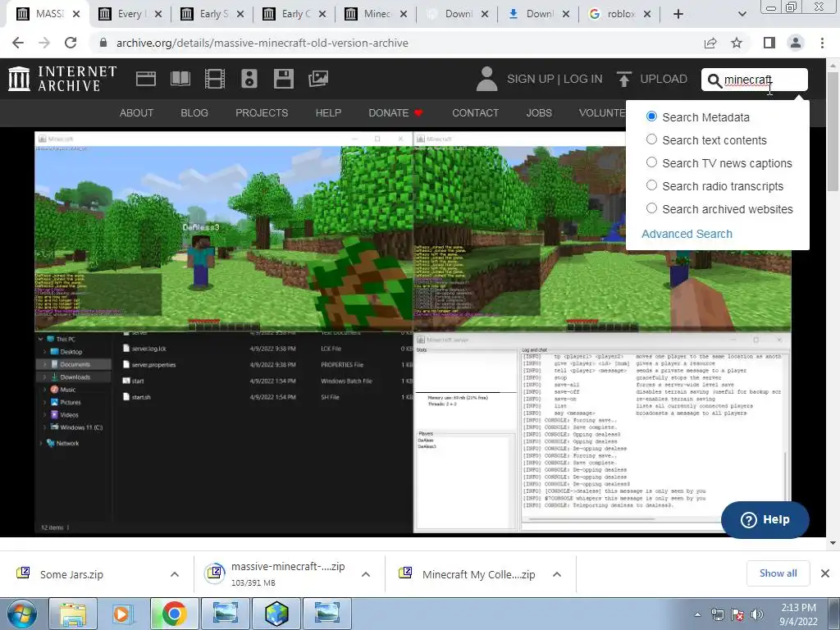The height and width of the screenshot is (630, 840).
Task: Open Advanced Search link
Action: tap(687, 234)
